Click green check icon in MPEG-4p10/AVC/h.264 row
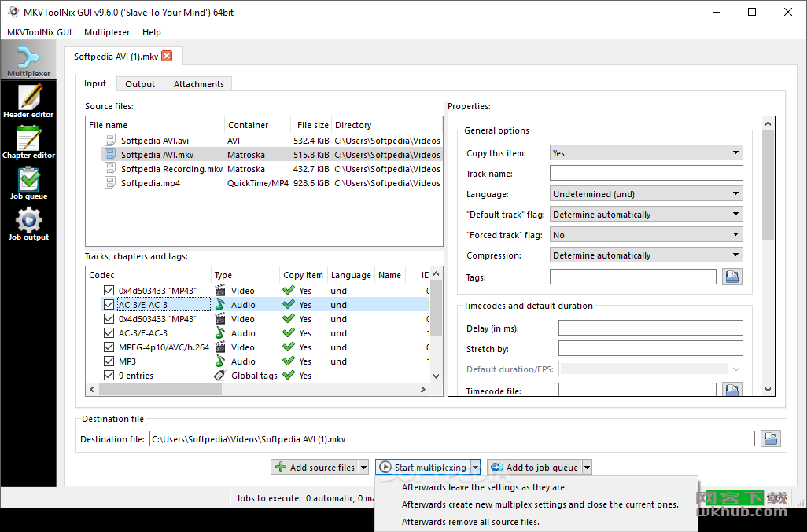The width and height of the screenshot is (807, 532). 289,347
